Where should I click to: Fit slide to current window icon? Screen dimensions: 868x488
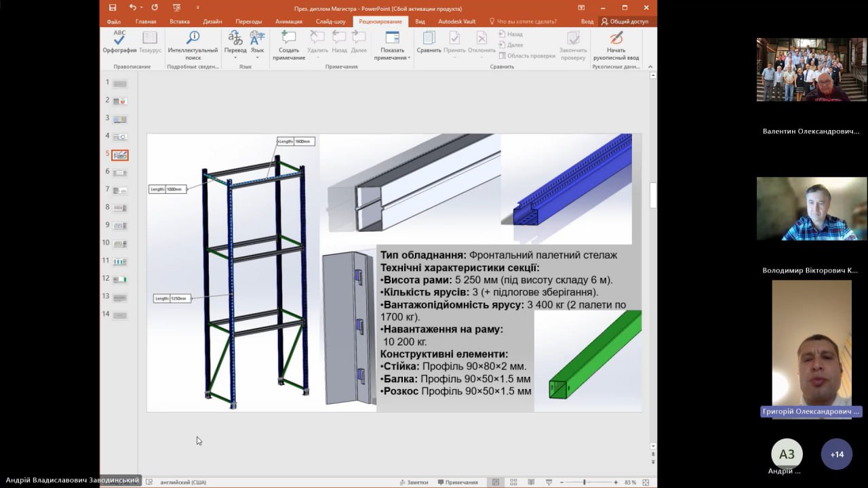646,482
